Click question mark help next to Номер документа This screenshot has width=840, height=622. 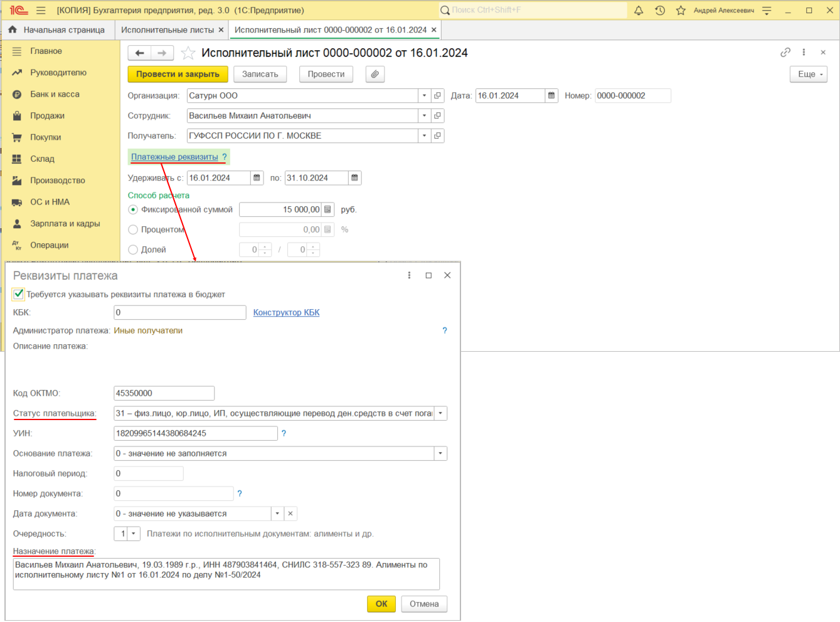point(240,493)
